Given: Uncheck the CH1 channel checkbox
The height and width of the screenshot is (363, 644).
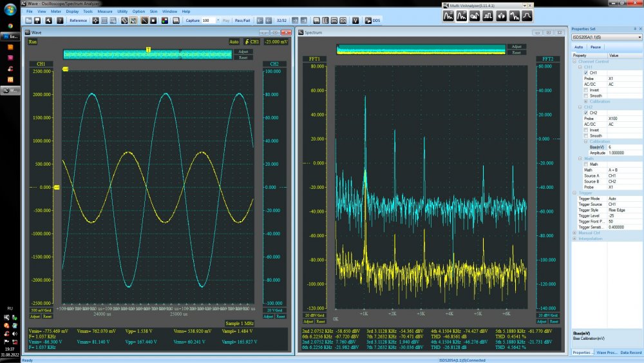Looking at the screenshot, I should 585,73.
